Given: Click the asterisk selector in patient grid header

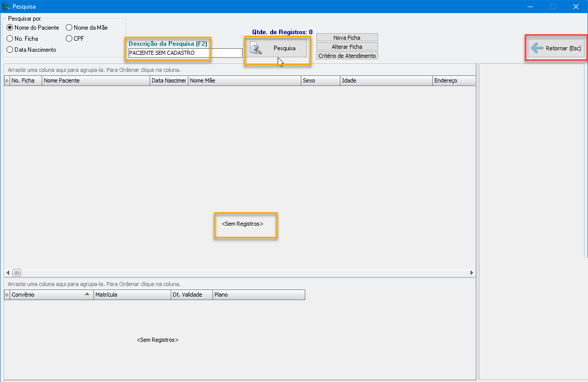Looking at the screenshot, I should pyautogui.click(x=7, y=80).
